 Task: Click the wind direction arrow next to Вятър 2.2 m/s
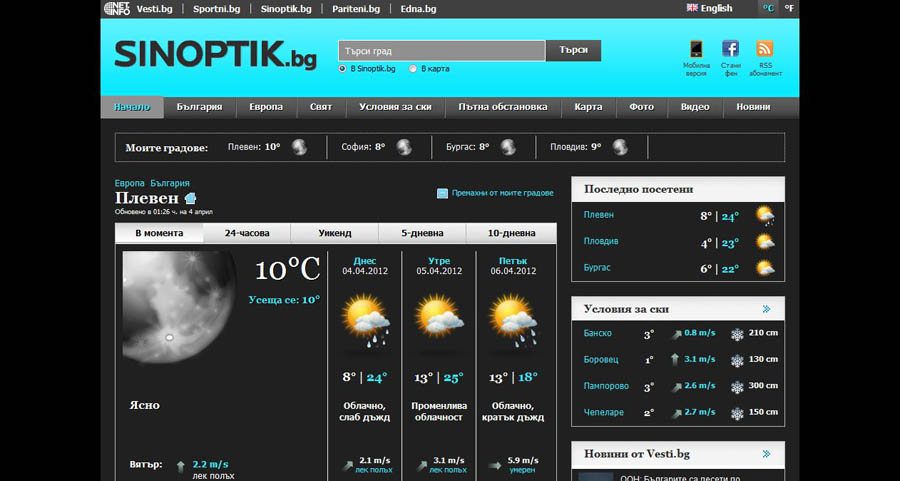(181, 466)
